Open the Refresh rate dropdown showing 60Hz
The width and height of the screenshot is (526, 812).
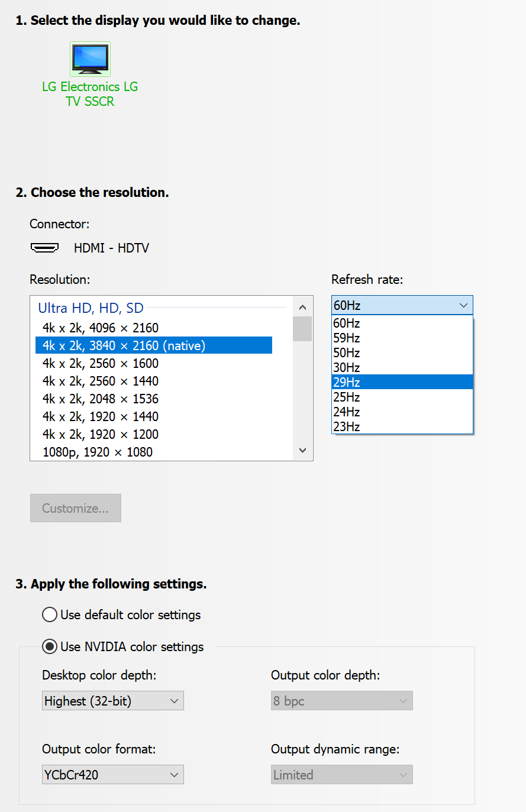tap(402, 305)
